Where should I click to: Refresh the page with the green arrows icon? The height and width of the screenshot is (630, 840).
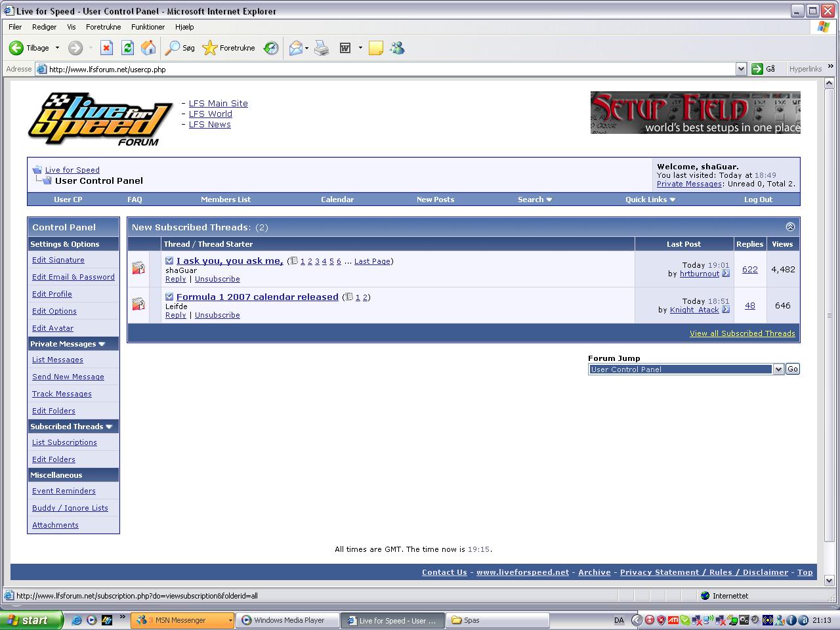[127, 48]
